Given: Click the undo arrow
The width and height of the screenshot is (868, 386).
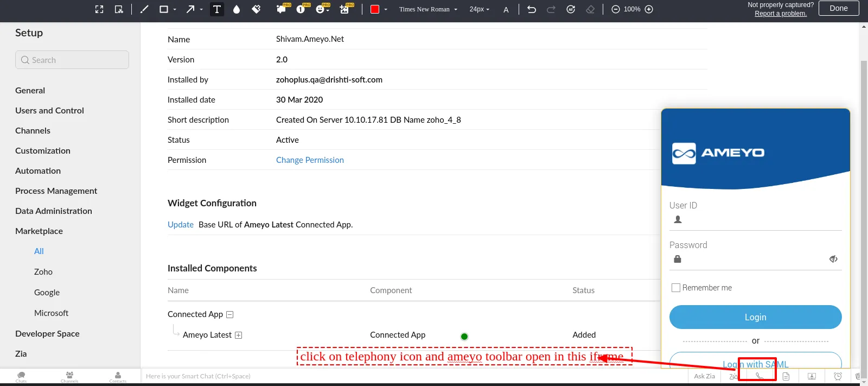Looking at the screenshot, I should (x=532, y=9).
